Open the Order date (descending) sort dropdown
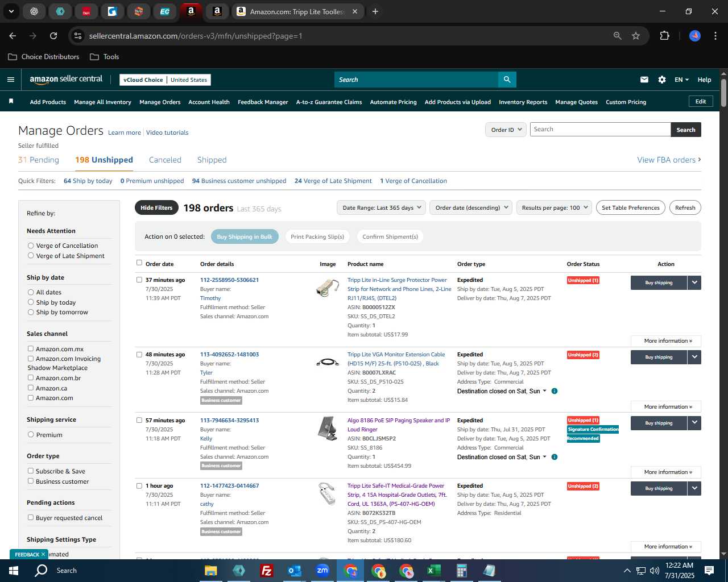The image size is (728, 582). [x=471, y=207]
